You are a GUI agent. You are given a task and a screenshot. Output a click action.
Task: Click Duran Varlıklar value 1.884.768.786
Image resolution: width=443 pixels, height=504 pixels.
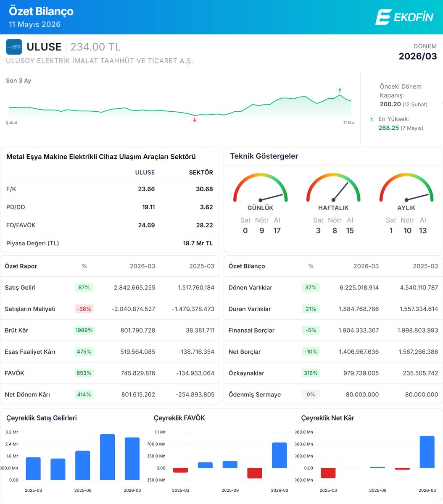[359, 309]
